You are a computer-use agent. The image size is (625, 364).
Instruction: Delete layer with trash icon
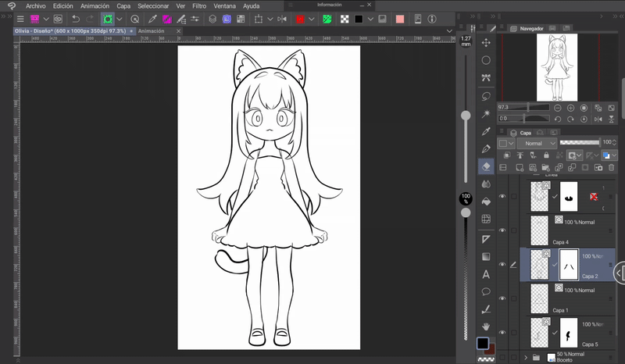coord(609,167)
